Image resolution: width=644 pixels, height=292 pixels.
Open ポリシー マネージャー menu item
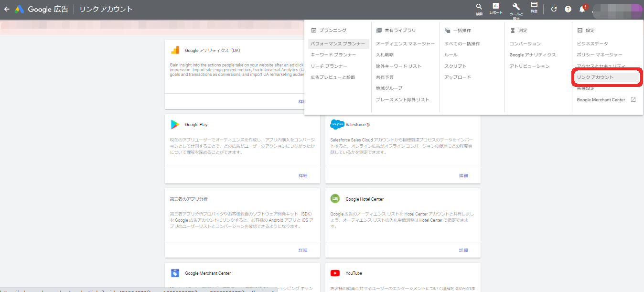[x=600, y=54]
